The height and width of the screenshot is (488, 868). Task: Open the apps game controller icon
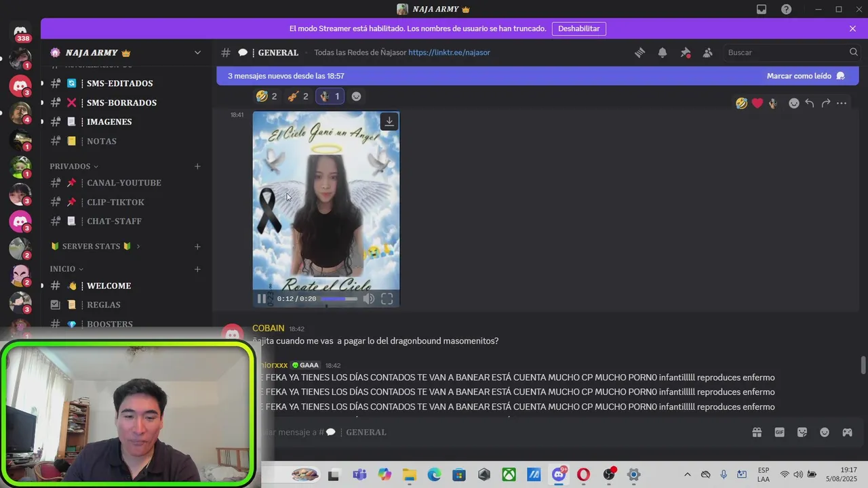[847, 432]
